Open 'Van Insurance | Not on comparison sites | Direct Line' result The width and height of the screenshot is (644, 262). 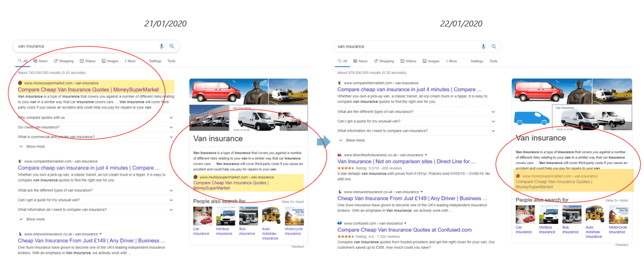pyautogui.click(x=407, y=161)
